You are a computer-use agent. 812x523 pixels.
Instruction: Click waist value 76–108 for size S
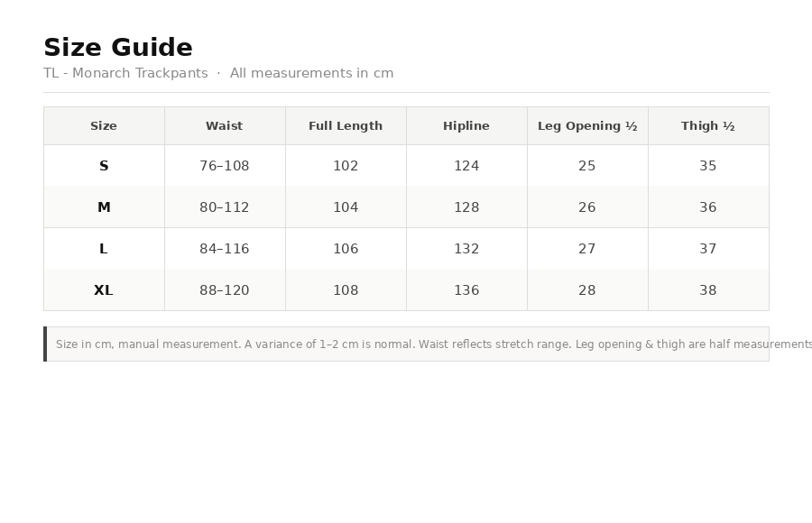tap(225, 166)
